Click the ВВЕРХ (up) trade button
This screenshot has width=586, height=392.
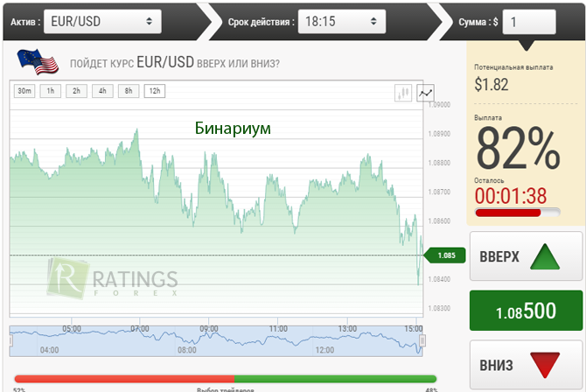527,256
